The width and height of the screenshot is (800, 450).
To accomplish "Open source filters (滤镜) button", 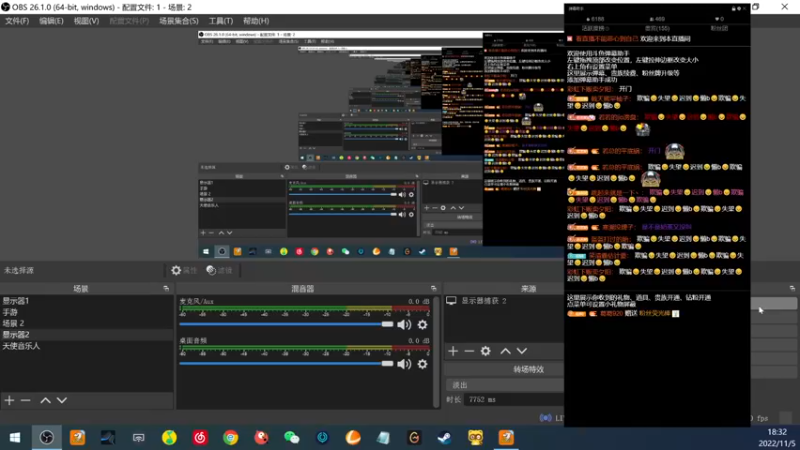I will (x=219, y=270).
